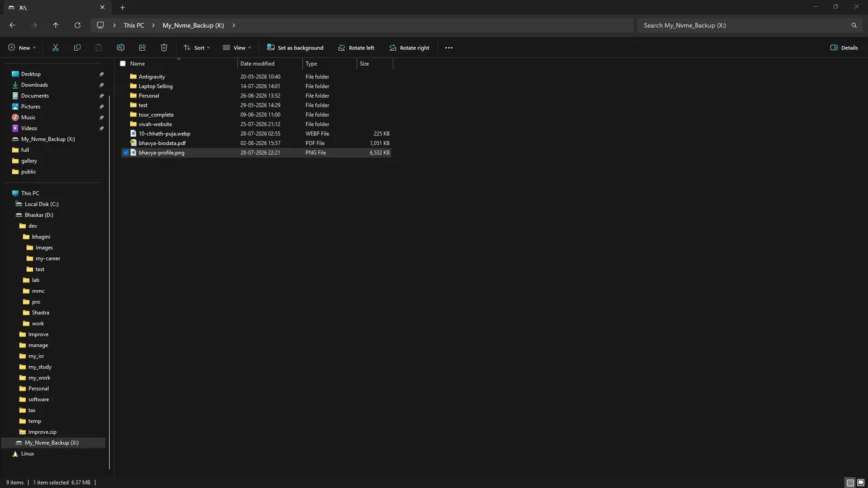The width and height of the screenshot is (868, 488).
Task: Select my-career folder in tree
Action: coord(47,258)
